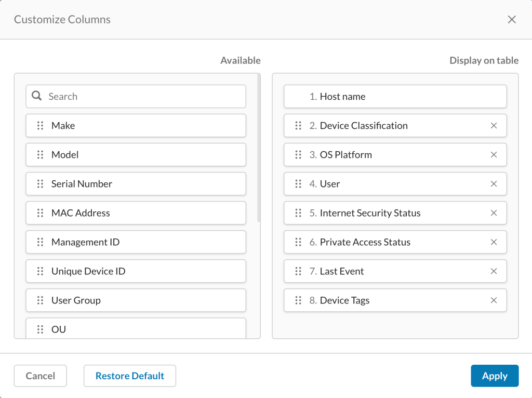Screen dimensions: 532x398
Task: Grab the drag handle for Make
Action: coord(41,126)
